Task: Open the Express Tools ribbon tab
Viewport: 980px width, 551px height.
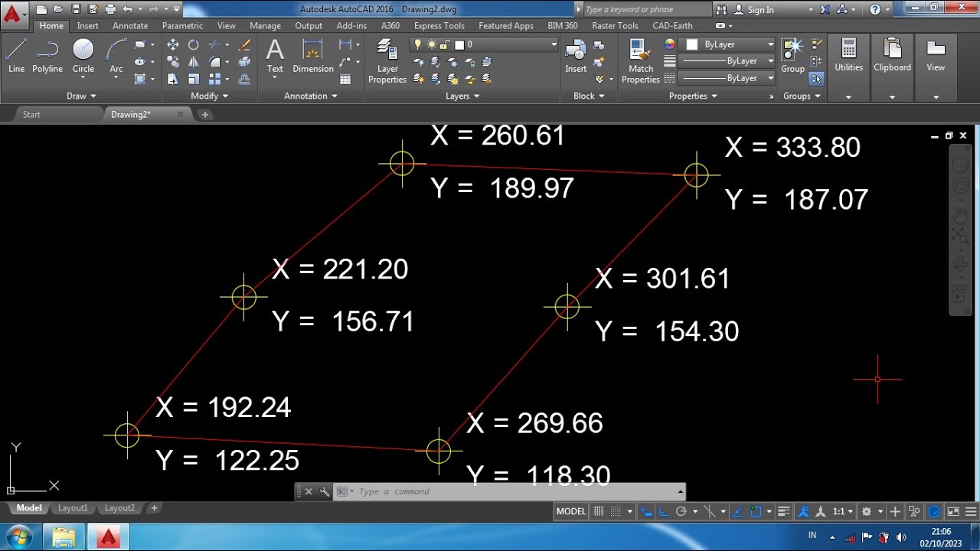Action: click(x=439, y=25)
